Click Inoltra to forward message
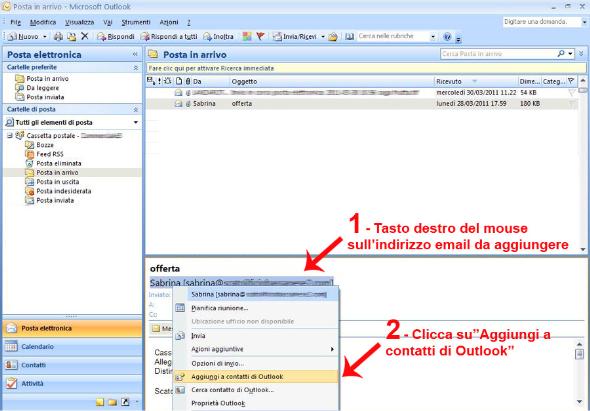Image resolution: width=590 pixels, height=411 pixels. [x=219, y=37]
